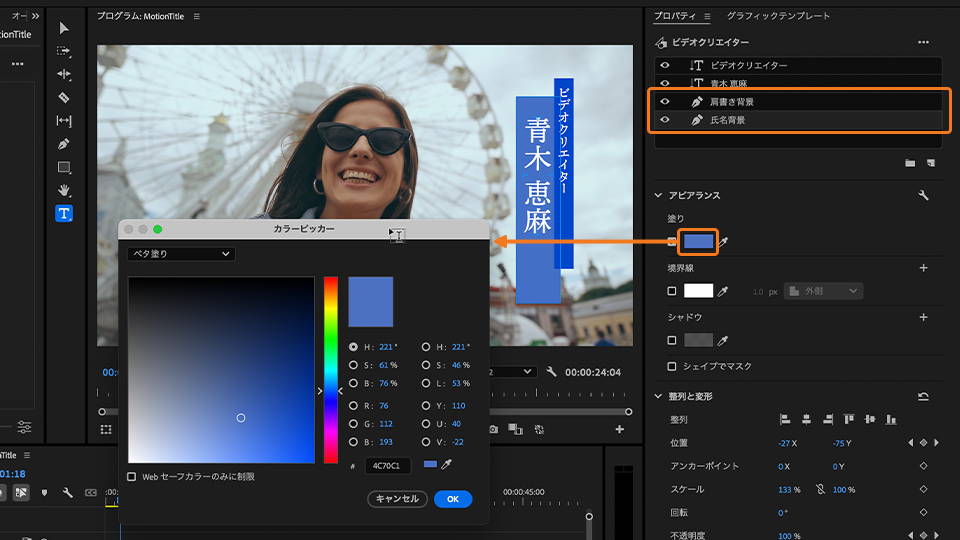Image resolution: width=960 pixels, height=540 pixels.
Task: Click the hex color field 4C70C1
Action: pyautogui.click(x=388, y=466)
